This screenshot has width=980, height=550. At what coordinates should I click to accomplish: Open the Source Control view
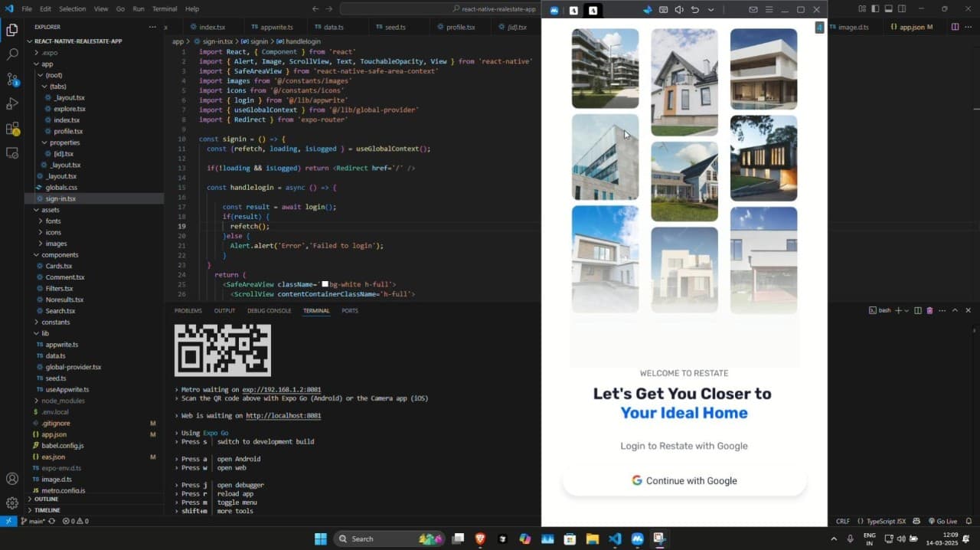[12, 79]
